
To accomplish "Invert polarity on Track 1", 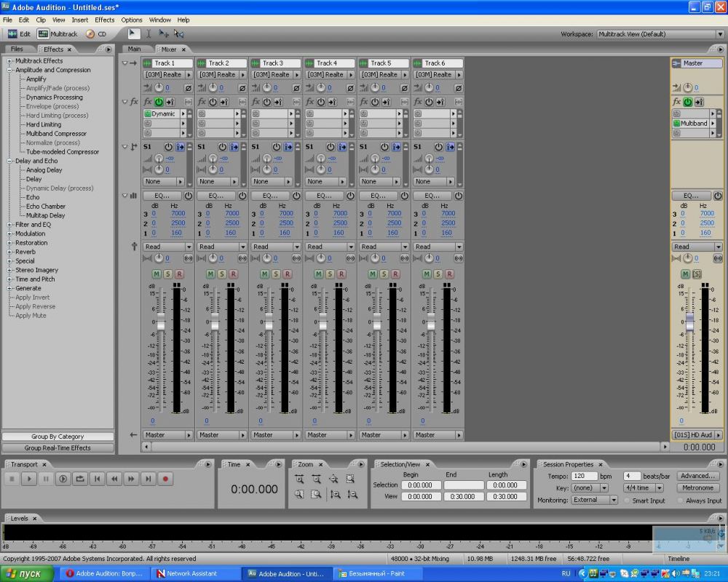I will [188, 88].
